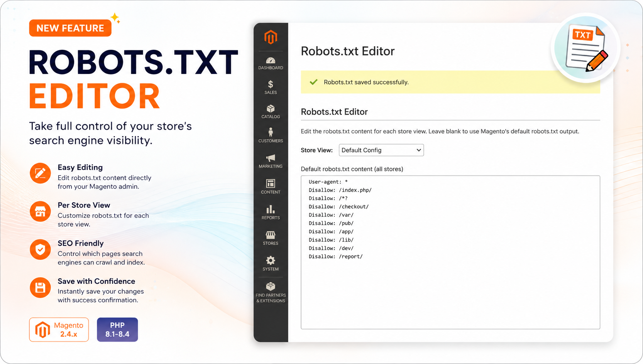
Task: Click the 'Edit the robots.txt content' instruction text
Action: 440,131
